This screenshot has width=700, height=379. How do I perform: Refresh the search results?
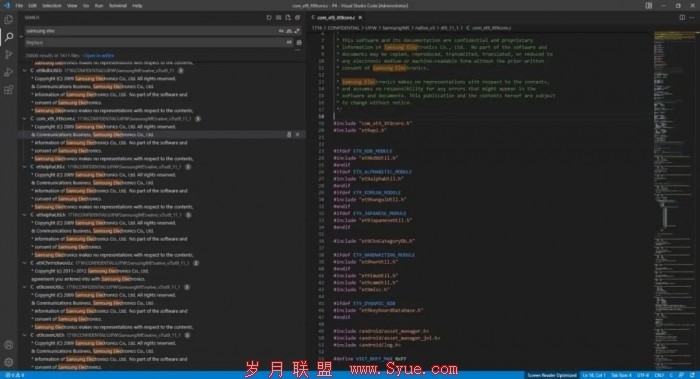point(269,17)
